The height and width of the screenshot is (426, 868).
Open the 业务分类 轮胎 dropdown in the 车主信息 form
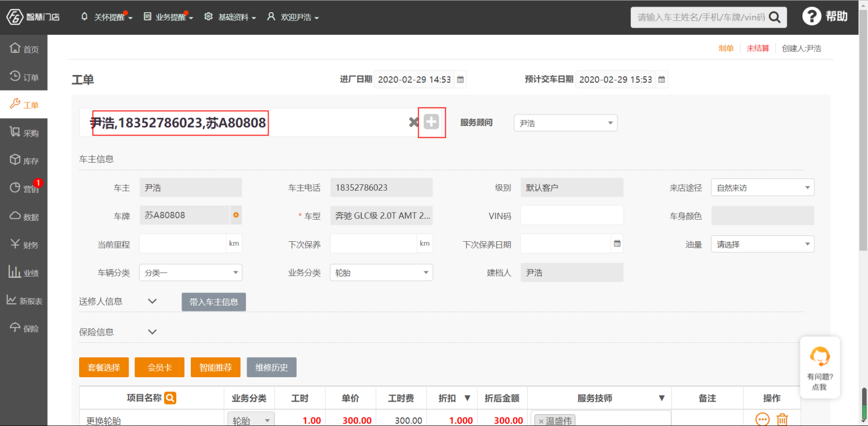click(381, 272)
